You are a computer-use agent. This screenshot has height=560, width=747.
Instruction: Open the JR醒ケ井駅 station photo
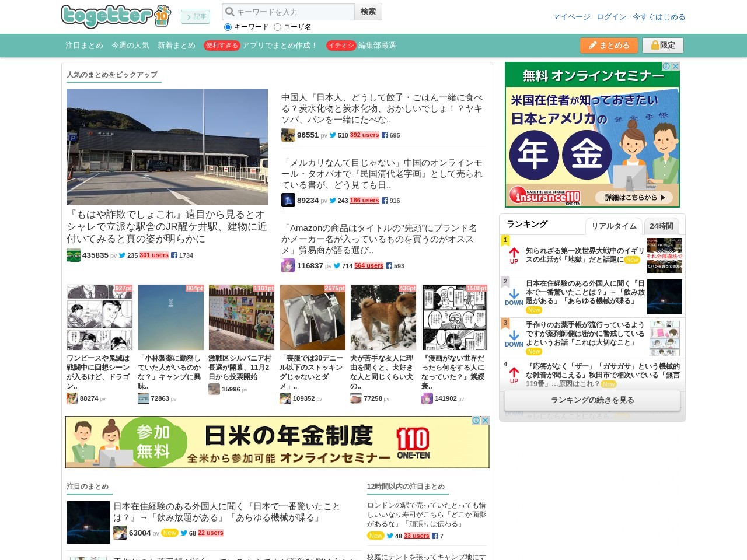point(167,147)
